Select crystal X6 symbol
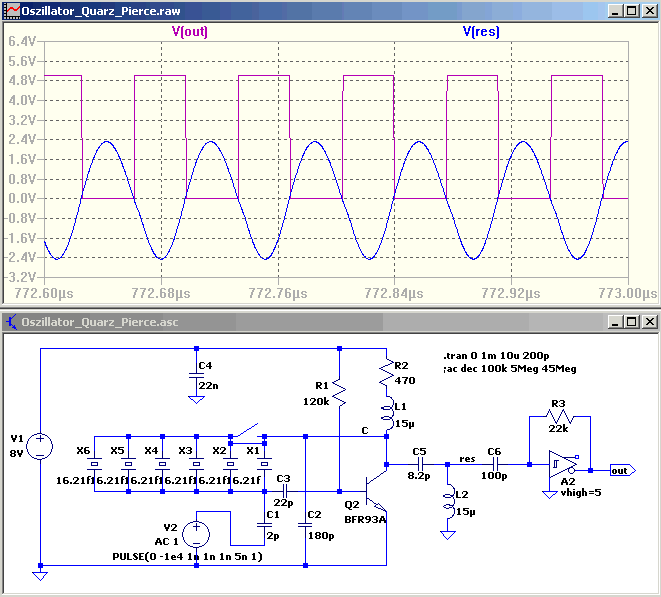The image size is (661, 597). point(94,464)
